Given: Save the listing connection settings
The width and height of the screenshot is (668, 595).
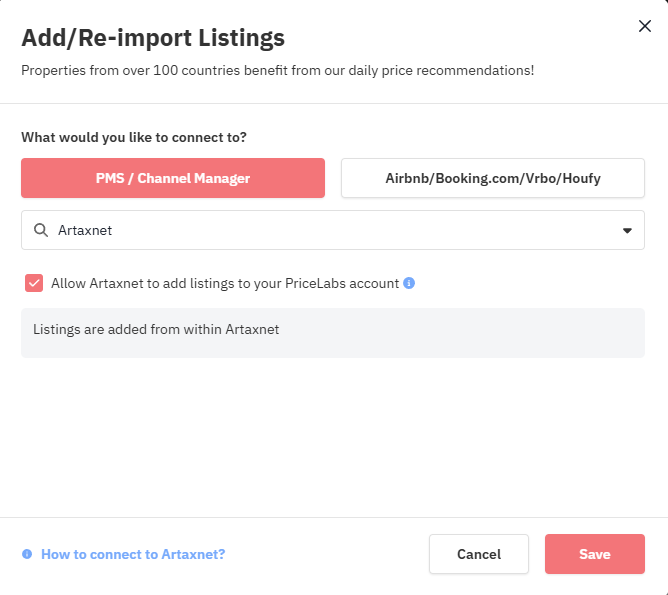Looking at the screenshot, I should tap(595, 554).
